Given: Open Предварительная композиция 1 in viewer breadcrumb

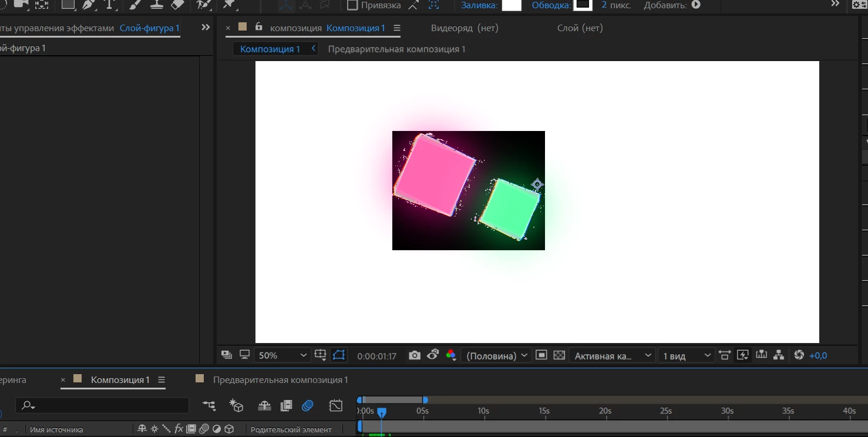Looking at the screenshot, I should 396,49.
